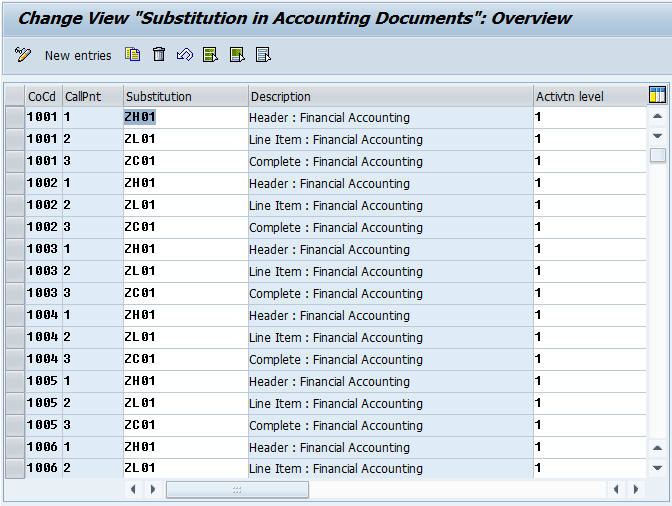Click the bottom page-up scroll arrow

(657, 448)
